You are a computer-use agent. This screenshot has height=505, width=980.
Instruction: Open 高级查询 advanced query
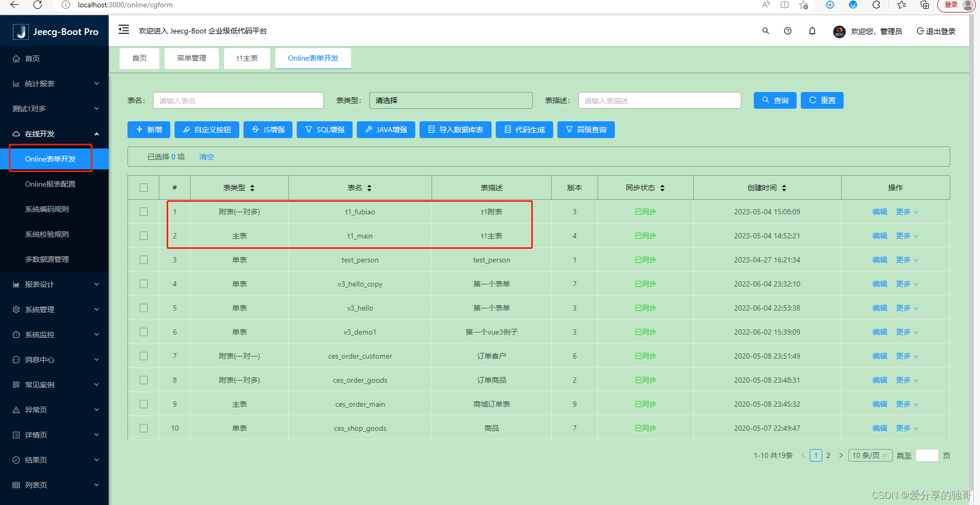tap(586, 130)
